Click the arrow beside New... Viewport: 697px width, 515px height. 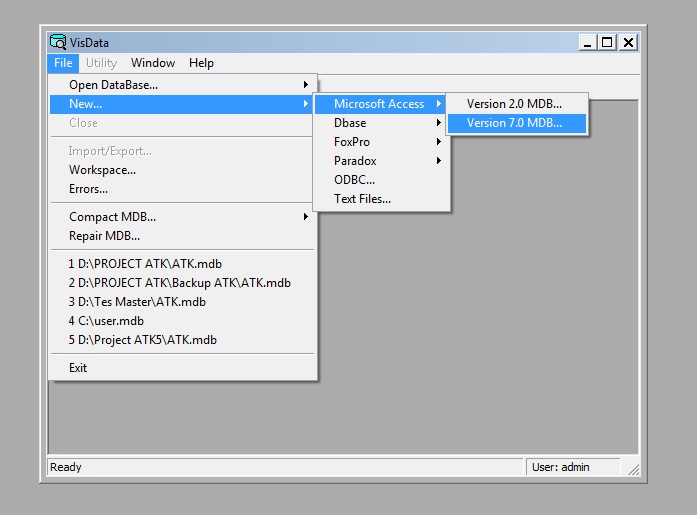point(306,104)
